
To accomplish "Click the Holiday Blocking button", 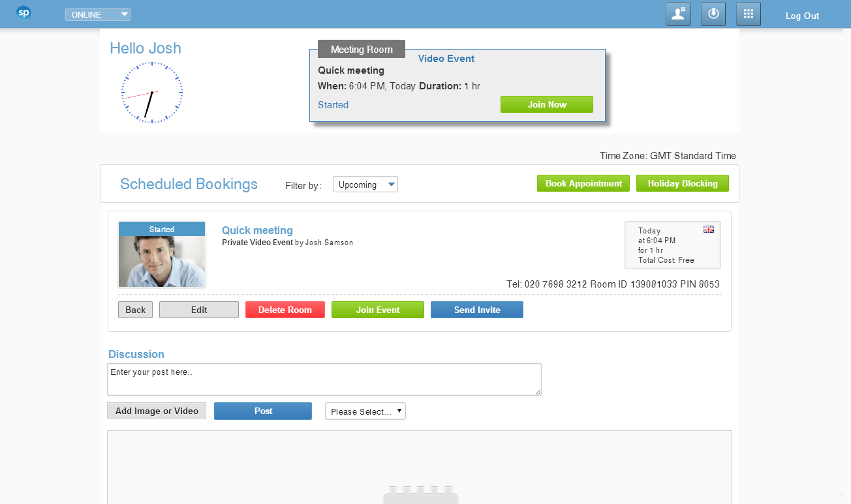I will point(682,183).
